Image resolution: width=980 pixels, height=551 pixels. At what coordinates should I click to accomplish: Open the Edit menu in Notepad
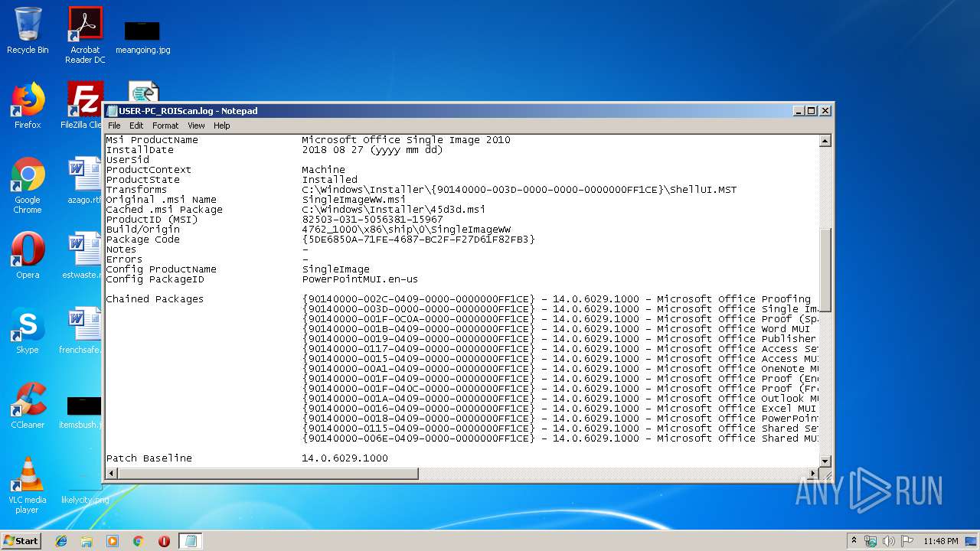[x=136, y=126]
